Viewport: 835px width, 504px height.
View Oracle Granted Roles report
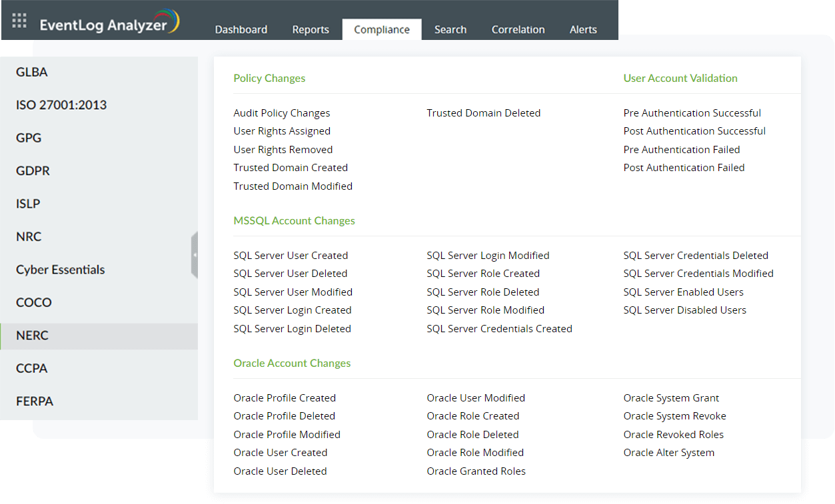[x=476, y=471]
